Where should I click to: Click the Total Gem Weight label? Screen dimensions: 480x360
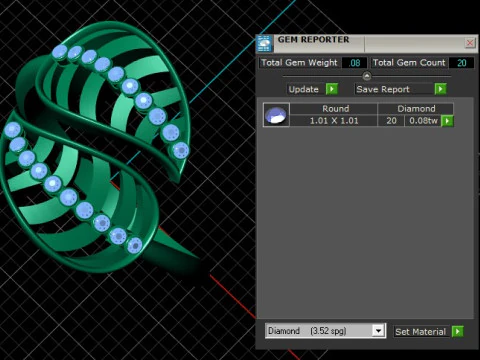tap(299, 63)
